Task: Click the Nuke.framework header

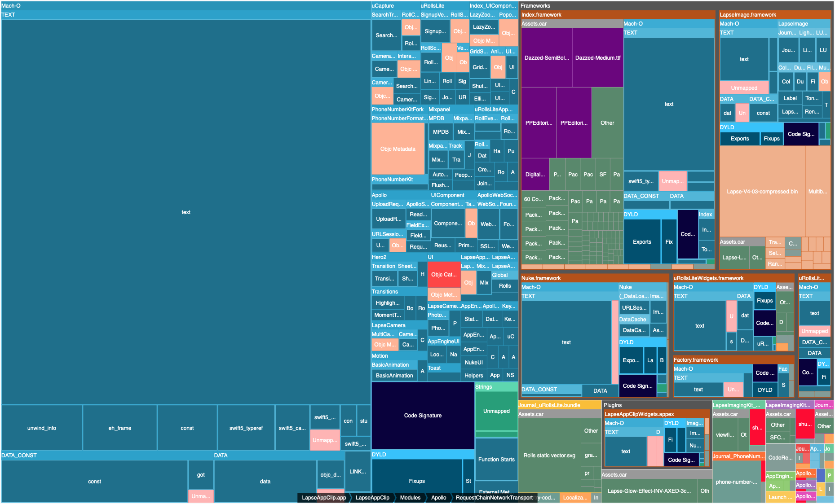Action: tap(594, 278)
